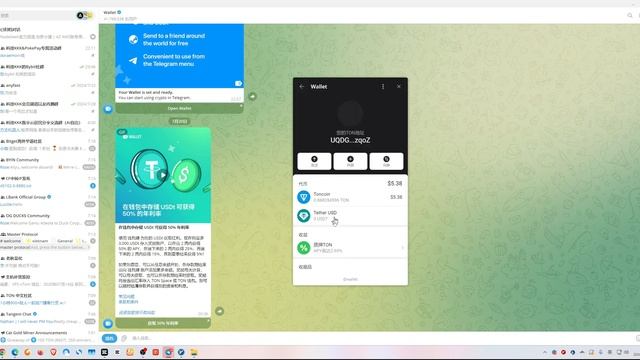The image size is (640, 360).
Task: Click the second blue link in USDT message
Action: point(128,302)
